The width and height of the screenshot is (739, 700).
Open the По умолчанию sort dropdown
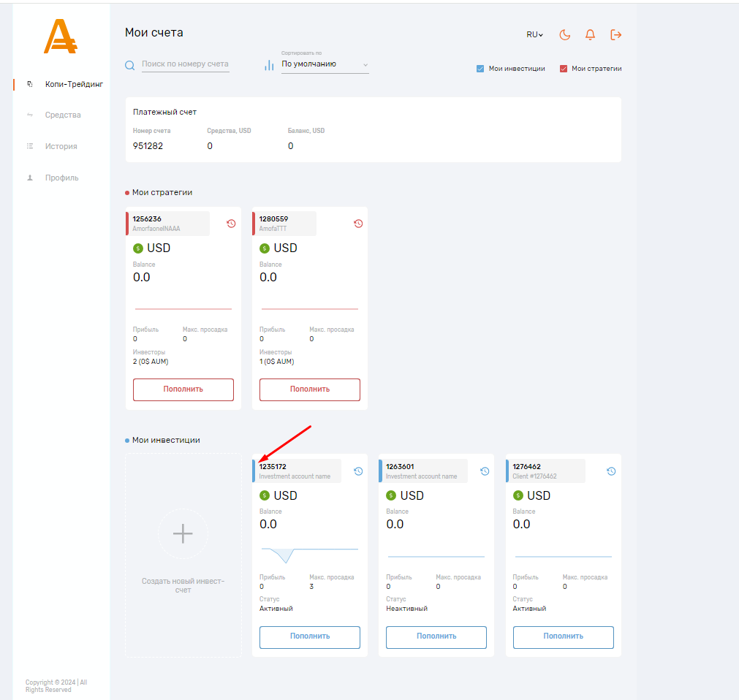[325, 64]
